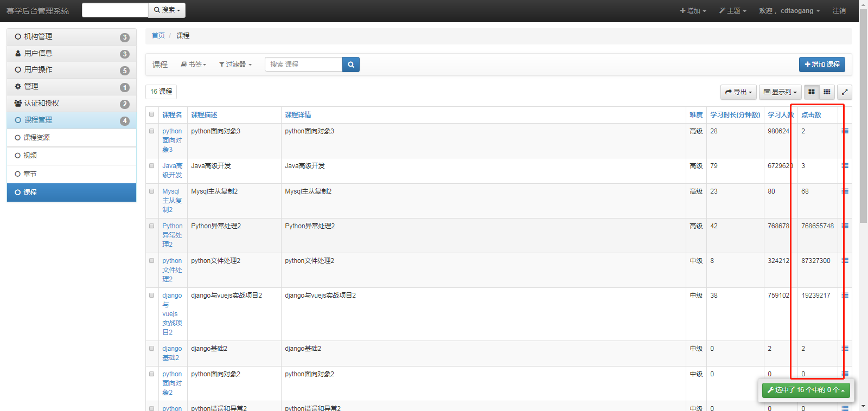Viewport: 868px width, 411px height.
Task: Open the 书签 bookmarks dropdown
Action: pyautogui.click(x=194, y=65)
